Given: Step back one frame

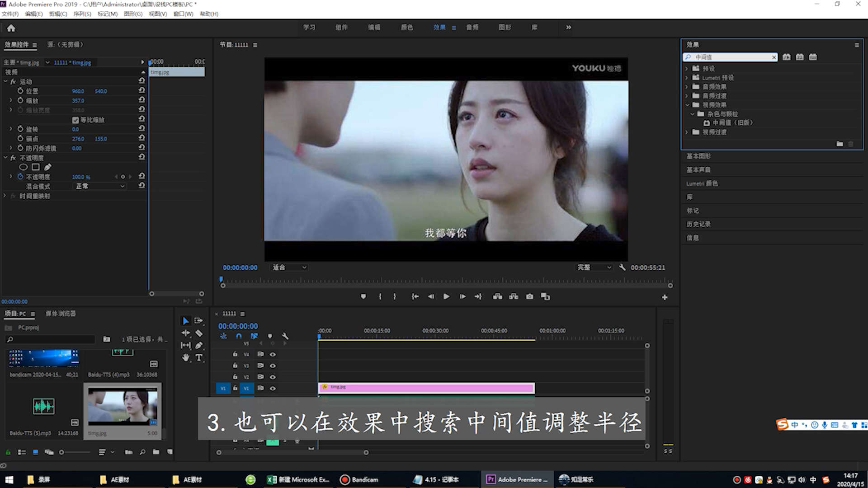Looking at the screenshot, I should [431, 296].
